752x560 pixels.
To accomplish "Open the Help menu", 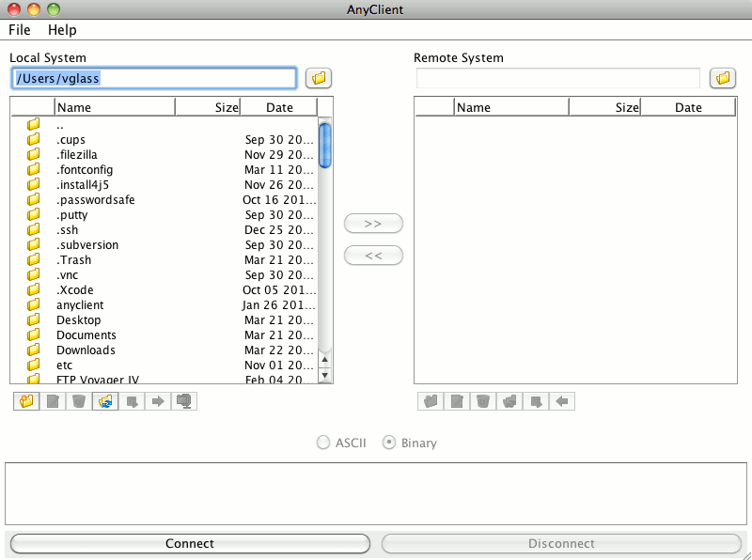I will pos(62,30).
